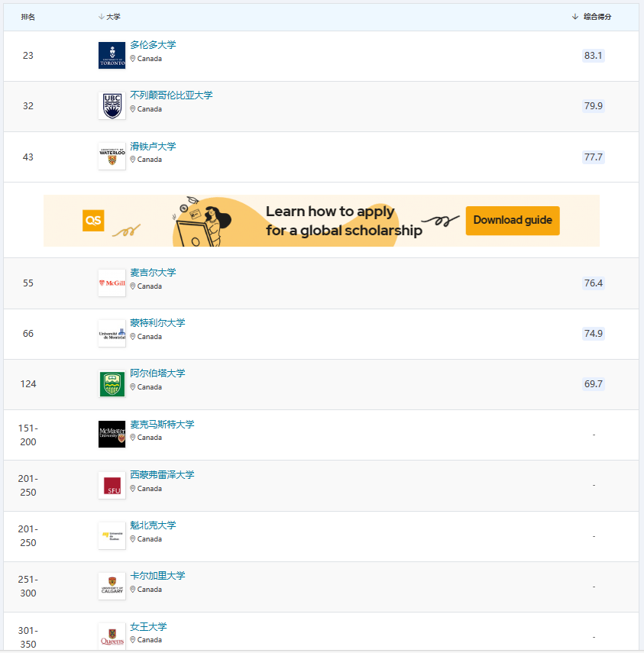This screenshot has width=644, height=653.
Task: Click the 79.9 score value
Action: tap(593, 106)
